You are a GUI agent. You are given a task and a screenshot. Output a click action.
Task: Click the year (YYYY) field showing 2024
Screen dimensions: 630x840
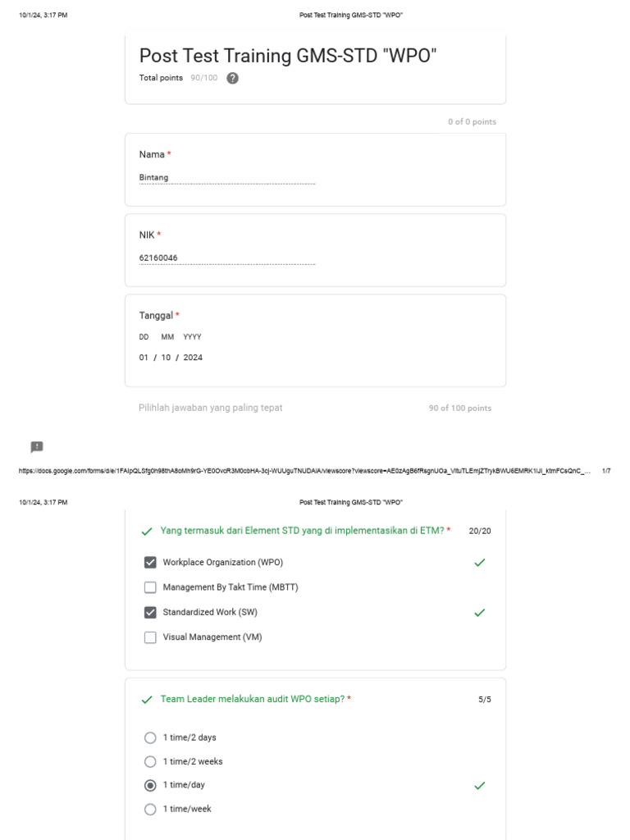[193, 358]
